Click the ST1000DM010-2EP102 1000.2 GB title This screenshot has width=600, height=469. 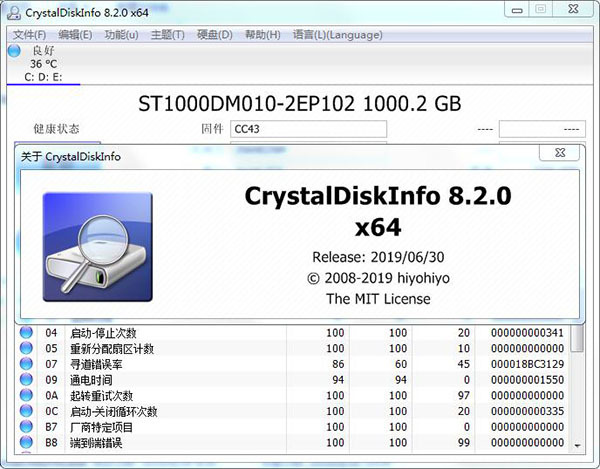click(300, 104)
